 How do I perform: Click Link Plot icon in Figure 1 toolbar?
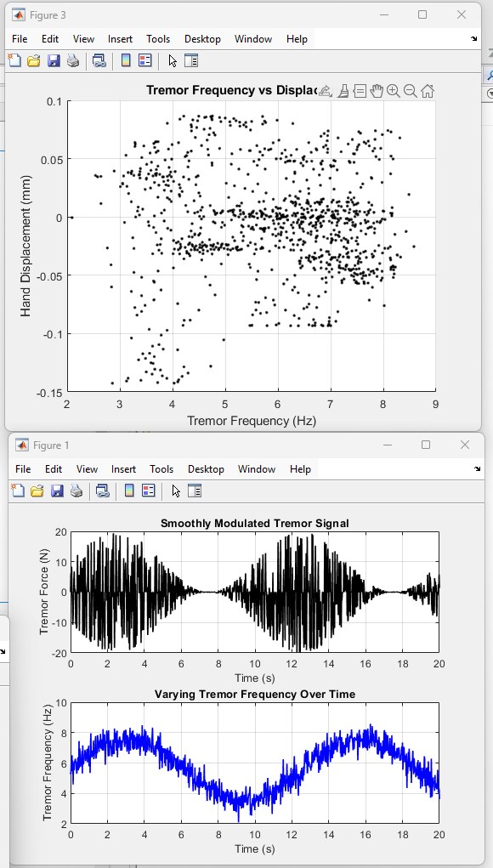[102, 491]
